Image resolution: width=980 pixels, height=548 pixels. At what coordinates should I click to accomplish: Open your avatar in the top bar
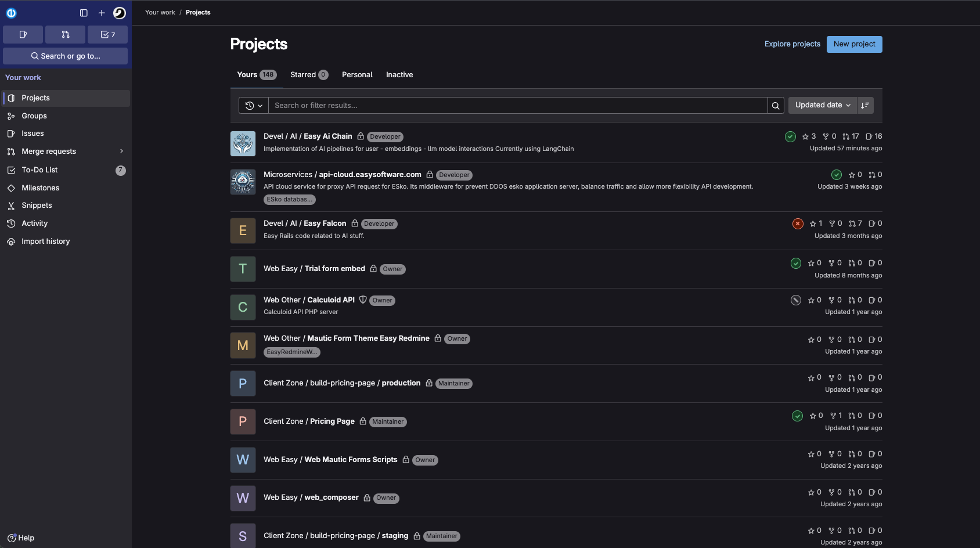pyautogui.click(x=120, y=12)
